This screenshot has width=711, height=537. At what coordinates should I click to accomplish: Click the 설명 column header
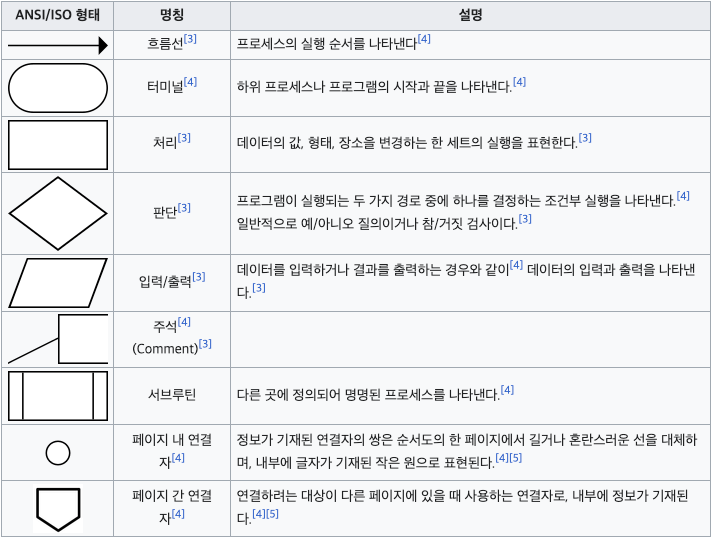pos(470,15)
